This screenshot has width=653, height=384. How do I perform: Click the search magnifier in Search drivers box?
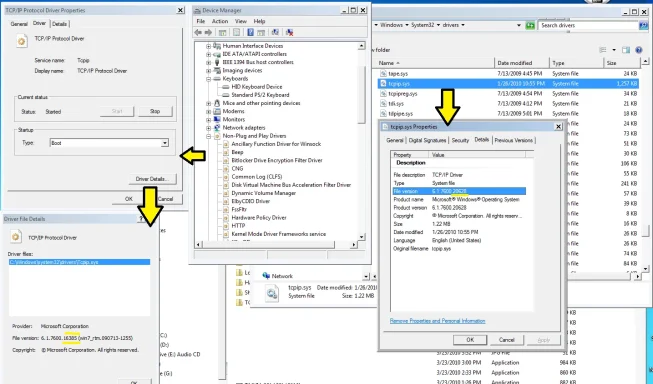point(643,25)
